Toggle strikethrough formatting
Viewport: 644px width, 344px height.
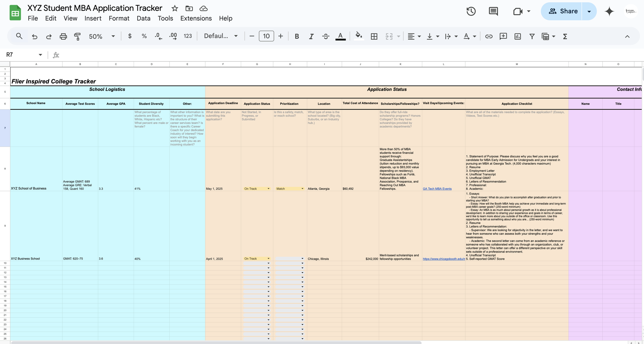(x=326, y=36)
